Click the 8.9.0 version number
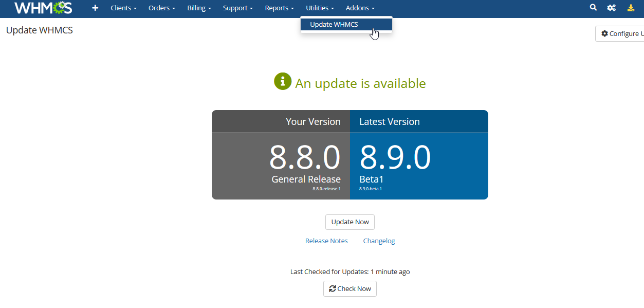Screen dimensions: 644x308 [x=395, y=157]
